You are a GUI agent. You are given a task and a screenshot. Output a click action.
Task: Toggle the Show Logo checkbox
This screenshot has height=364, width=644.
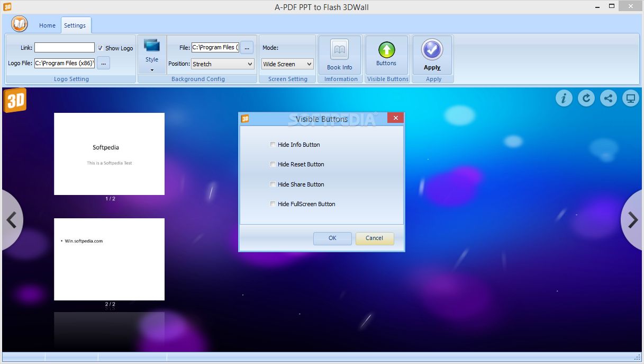pyautogui.click(x=101, y=48)
